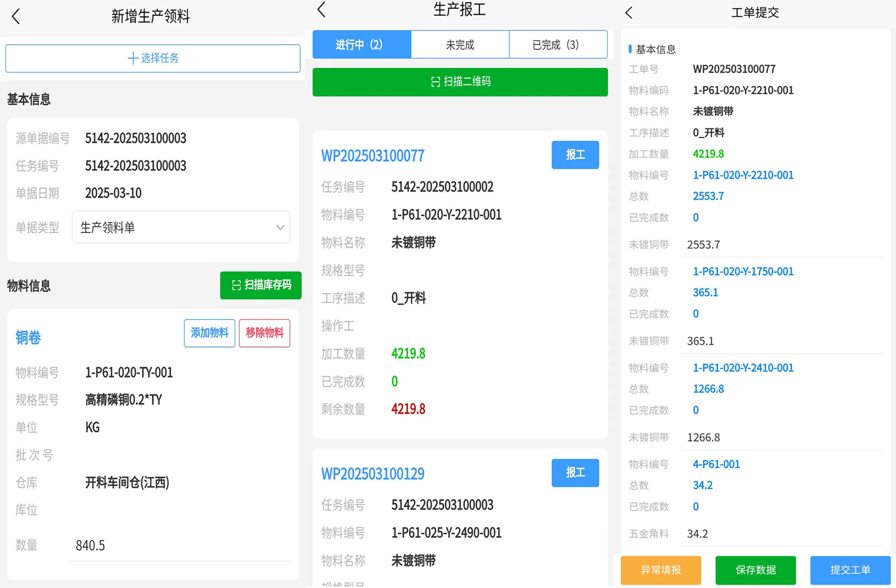Screen dimensions: 896x588
Task: Tap 扫描二维码 green scan bar
Action: pyautogui.click(x=460, y=82)
